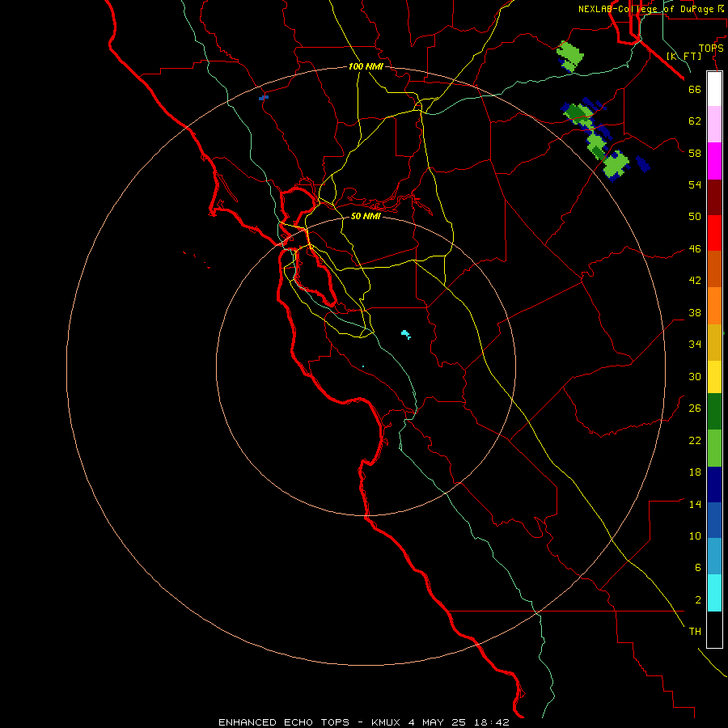Click the "50 NMI" range ring label

[x=366, y=216]
